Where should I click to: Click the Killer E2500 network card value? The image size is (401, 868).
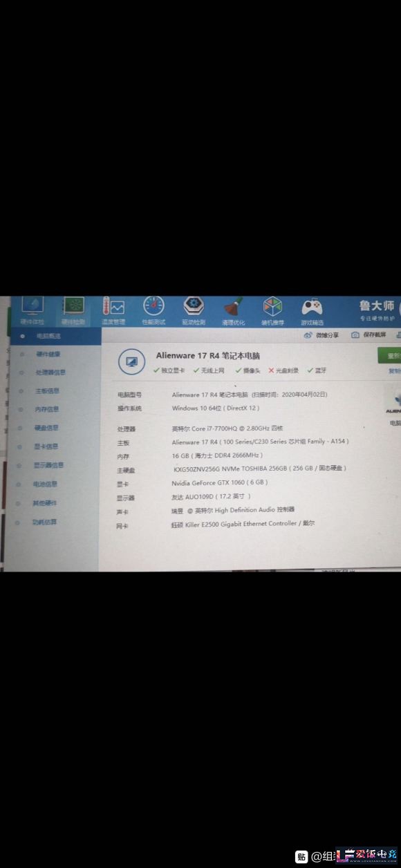click(243, 525)
